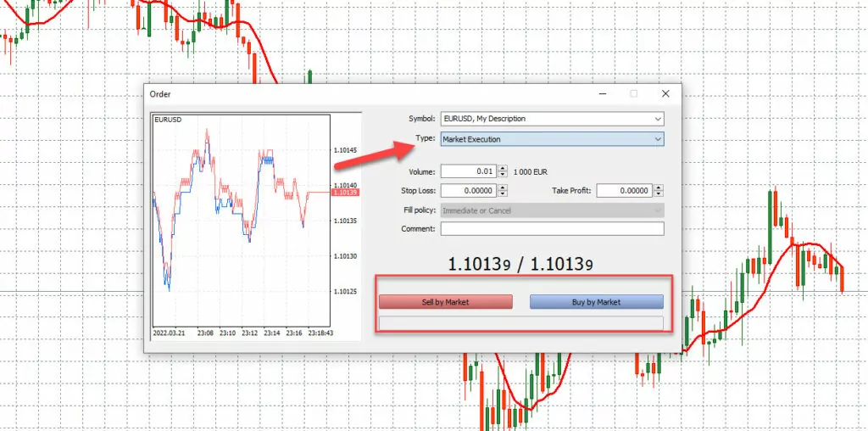Minimize the Order dialog window
Viewport: 868px width, 431px height.
tap(602, 94)
